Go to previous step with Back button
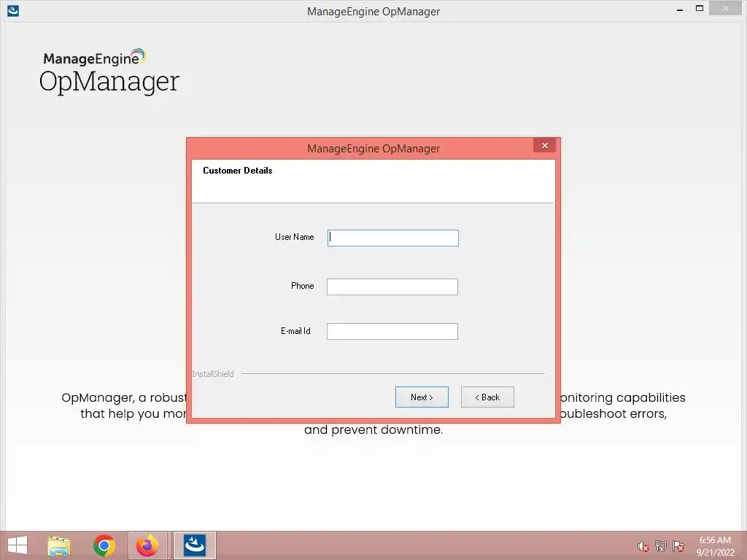 [x=487, y=397]
